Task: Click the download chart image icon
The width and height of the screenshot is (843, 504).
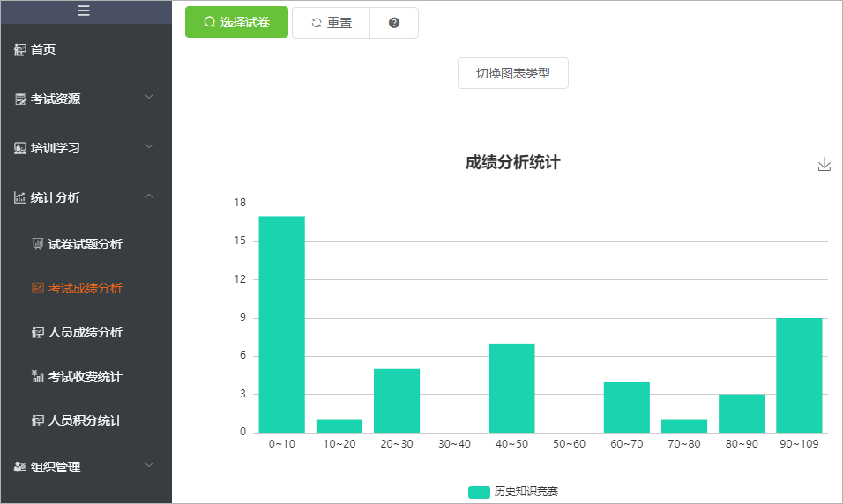Action: tap(824, 165)
